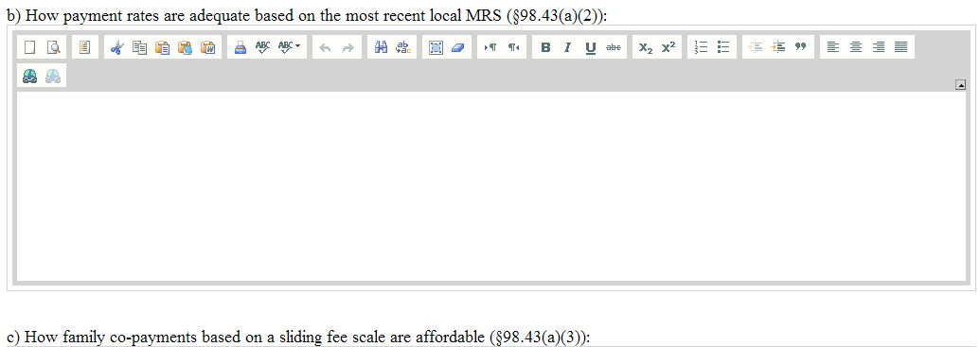
Task: Click the Undo arrow
Action: pyautogui.click(x=325, y=47)
